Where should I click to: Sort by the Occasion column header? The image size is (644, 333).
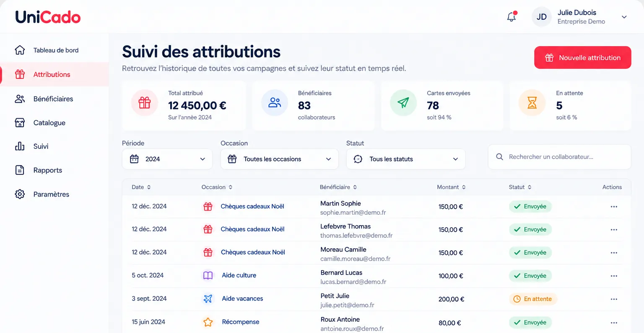click(x=217, y=187)
